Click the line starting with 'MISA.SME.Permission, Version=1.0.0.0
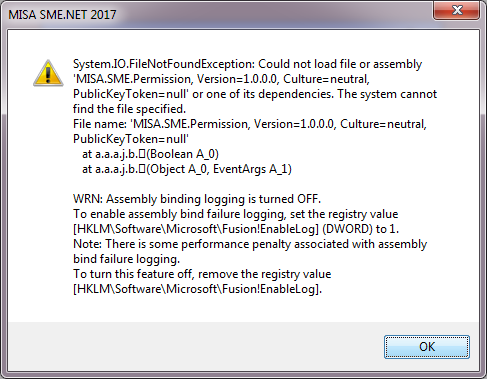 (221, 79)
